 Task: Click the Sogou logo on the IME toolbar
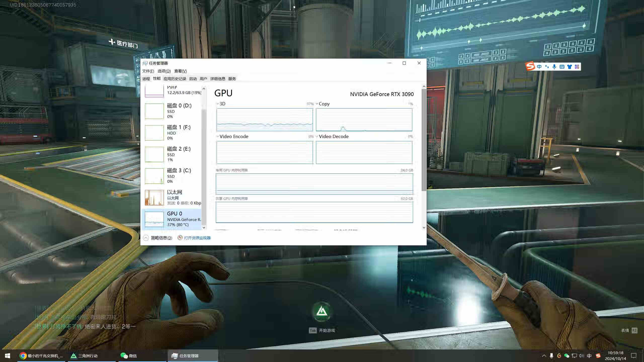[x=530, y=66]
